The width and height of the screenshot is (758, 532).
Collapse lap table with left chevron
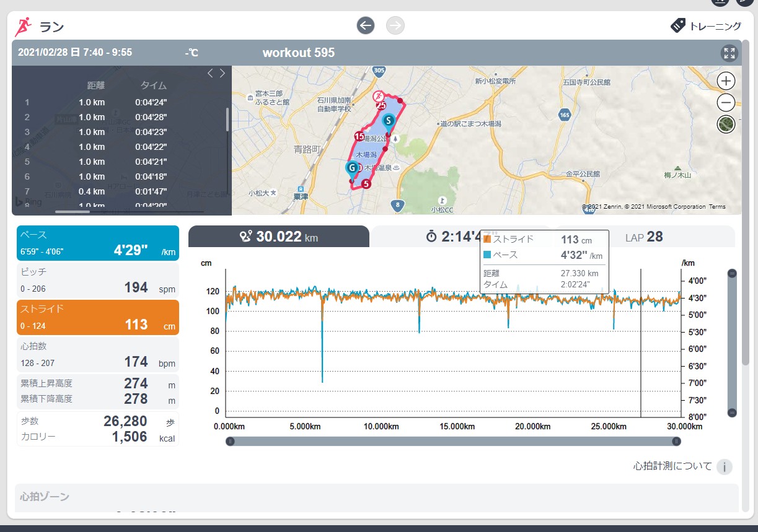210,73
